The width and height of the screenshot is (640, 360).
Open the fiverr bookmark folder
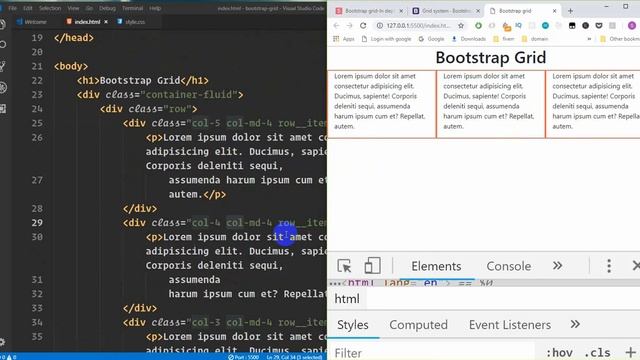(x=504, y=39)
